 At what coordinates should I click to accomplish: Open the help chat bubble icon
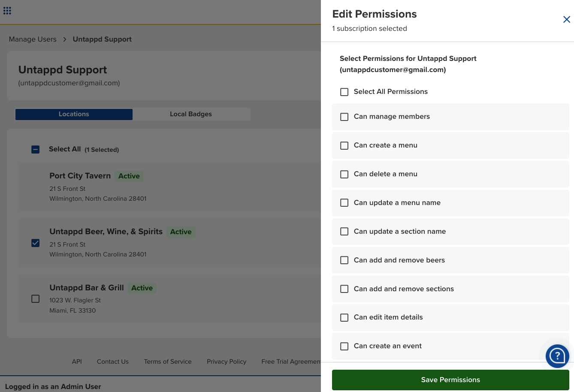(557, 356)
